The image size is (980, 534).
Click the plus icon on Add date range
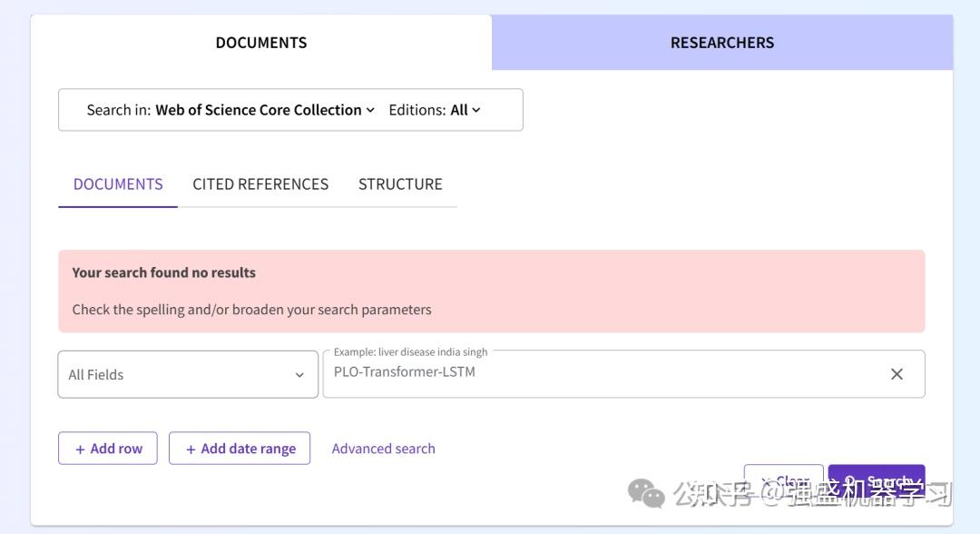(x=191, y=448)
